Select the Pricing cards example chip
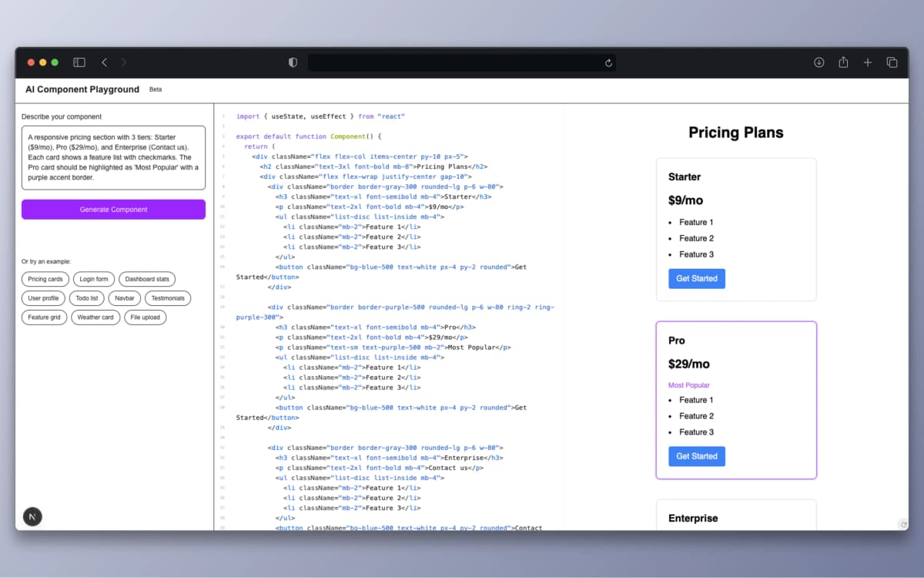Image resolution: width=924 pixels, height=578 pixels. (x=45, y=279)
